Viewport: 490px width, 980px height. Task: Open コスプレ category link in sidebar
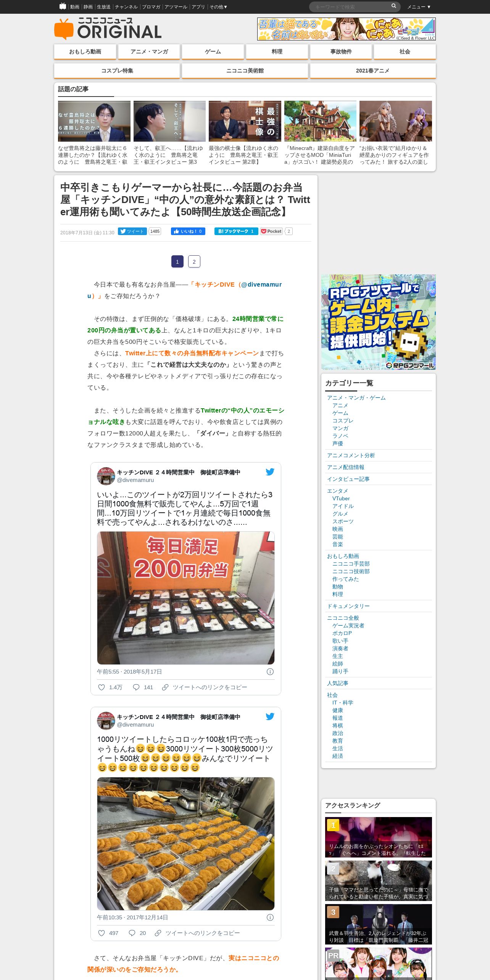(343, 421)
